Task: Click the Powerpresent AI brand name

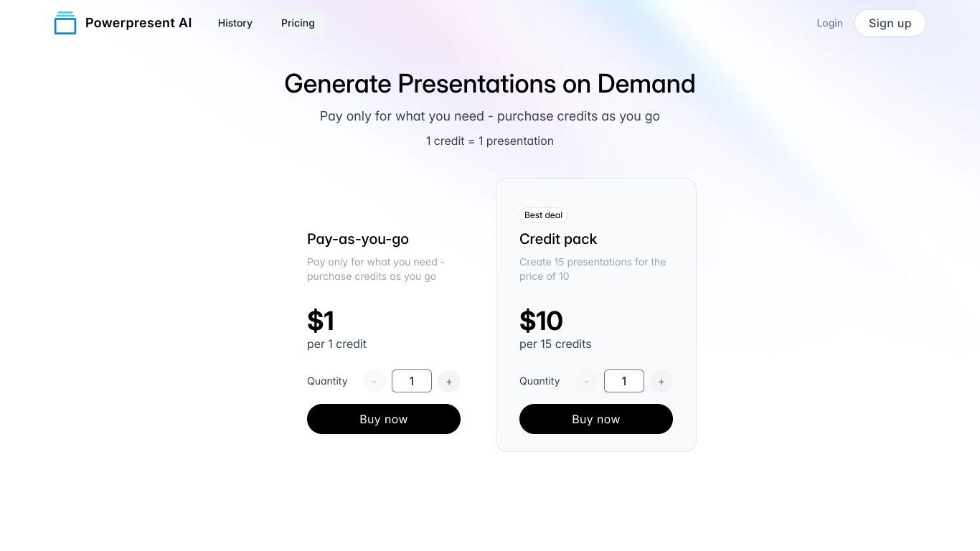Action: 138,23
